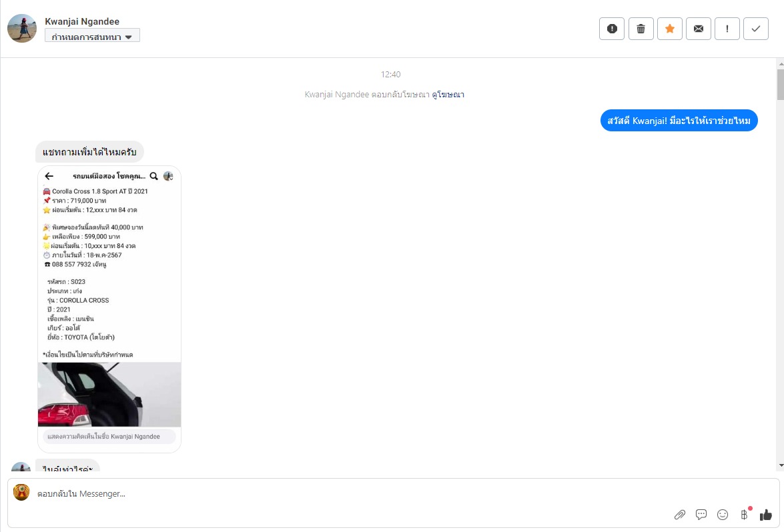Mark conversation done with checkmark icon
Image resolution: width=784 pixels, height=532 pixels.
[x=755, y=29]
